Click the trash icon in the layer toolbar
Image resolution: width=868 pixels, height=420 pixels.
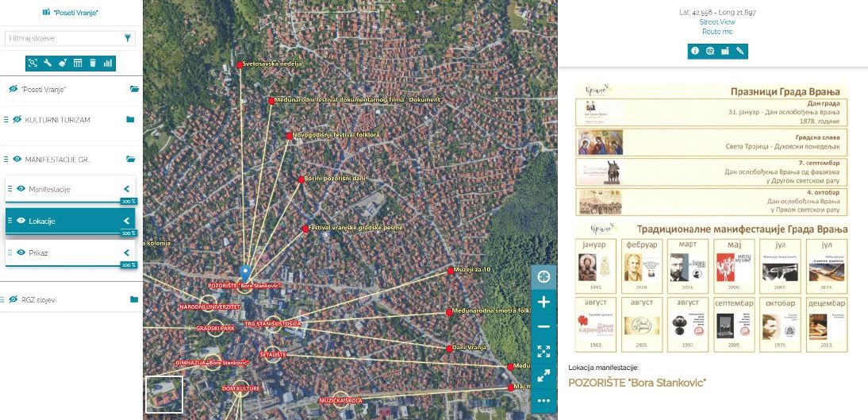click(93, 63)
